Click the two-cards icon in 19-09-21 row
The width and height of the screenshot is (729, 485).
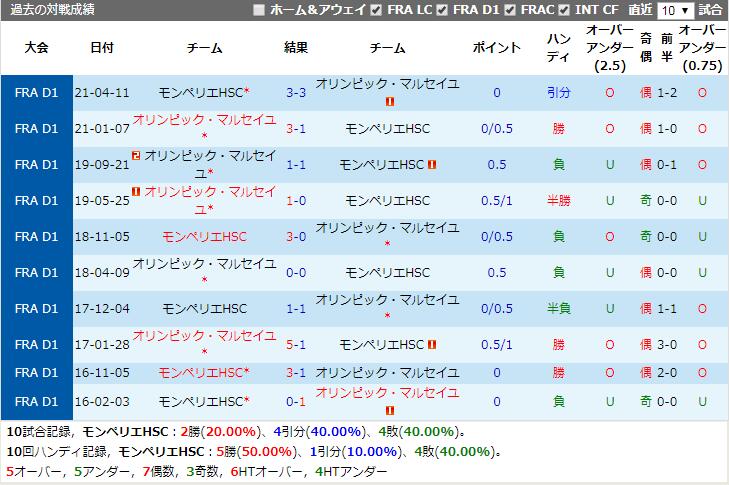[136, 155]
